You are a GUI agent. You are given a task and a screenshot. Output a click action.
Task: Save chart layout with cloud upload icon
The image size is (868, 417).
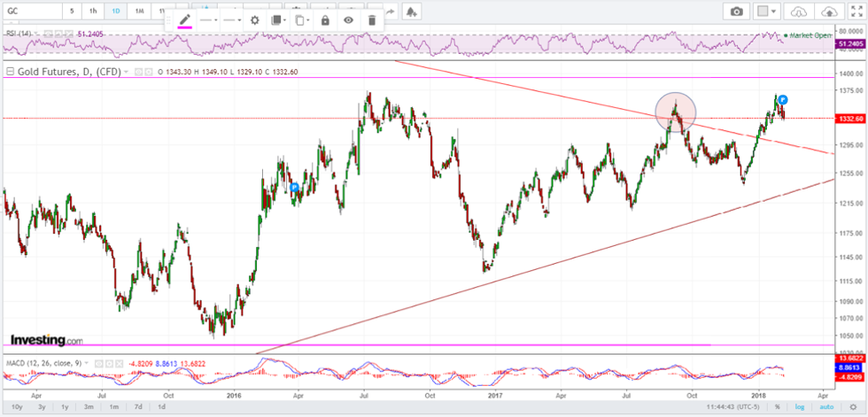coord(829,12)
